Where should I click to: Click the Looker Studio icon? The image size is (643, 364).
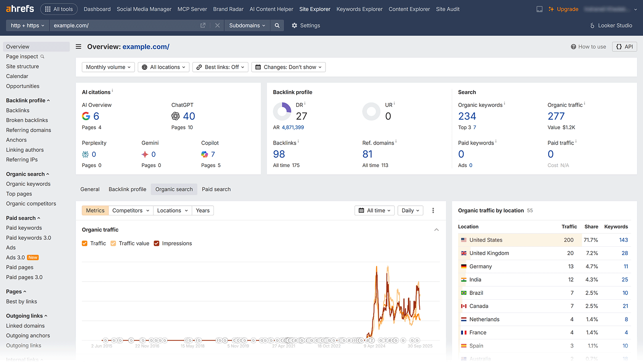(x=592, y=25)
